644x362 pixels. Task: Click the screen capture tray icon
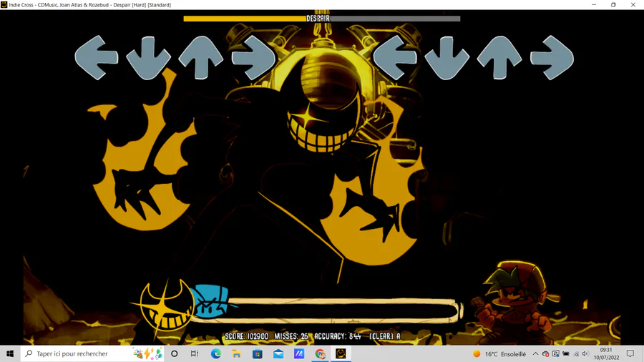(556, 354)
